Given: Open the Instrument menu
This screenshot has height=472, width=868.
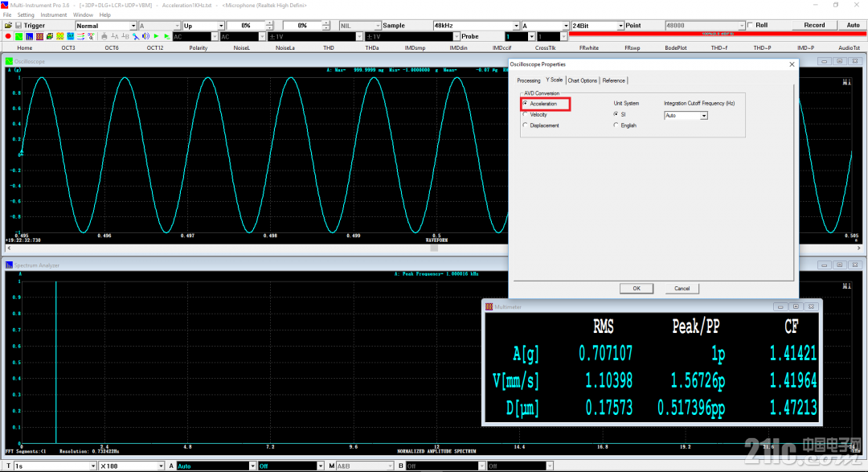Looking at the screenshot, I should 53,15.
